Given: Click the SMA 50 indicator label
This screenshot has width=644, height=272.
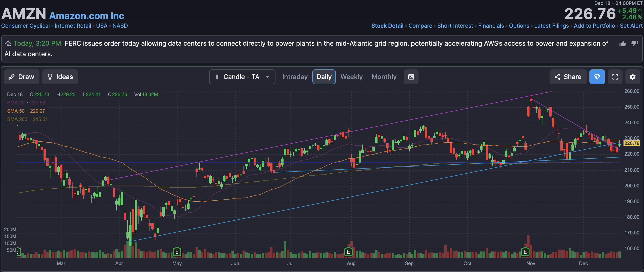Looking at the screenshot, I should [16, 111].
